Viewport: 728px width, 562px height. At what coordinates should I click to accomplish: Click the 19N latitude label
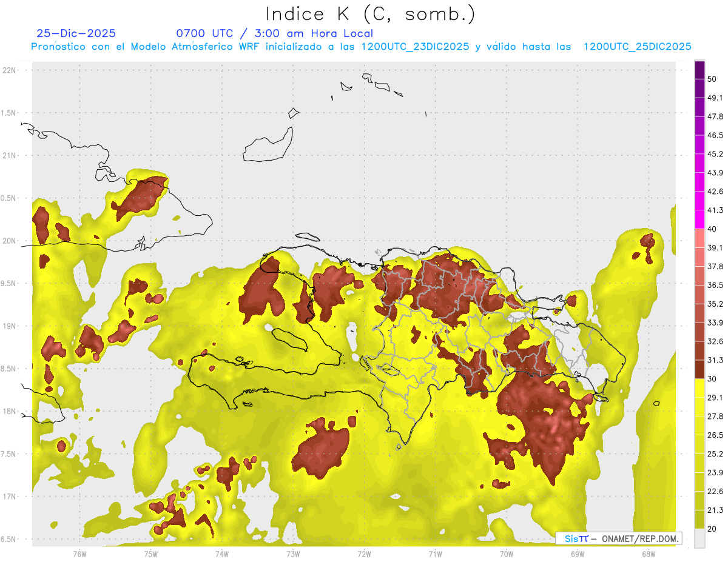[10, 326]
